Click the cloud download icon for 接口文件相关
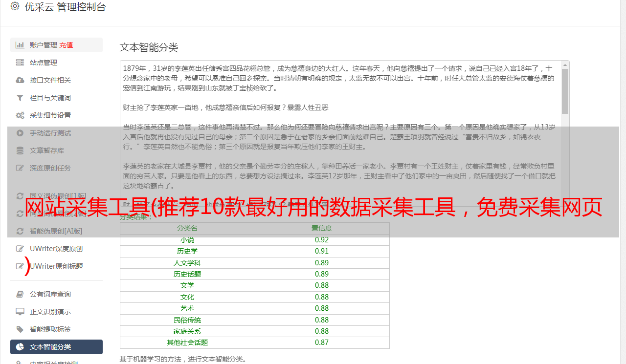 coord(20,80)
